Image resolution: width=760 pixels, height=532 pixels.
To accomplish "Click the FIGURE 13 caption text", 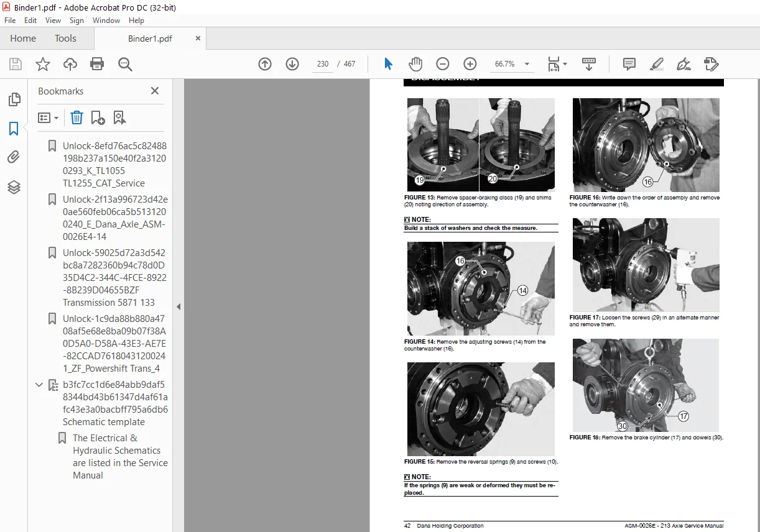I will click(478, 201).
